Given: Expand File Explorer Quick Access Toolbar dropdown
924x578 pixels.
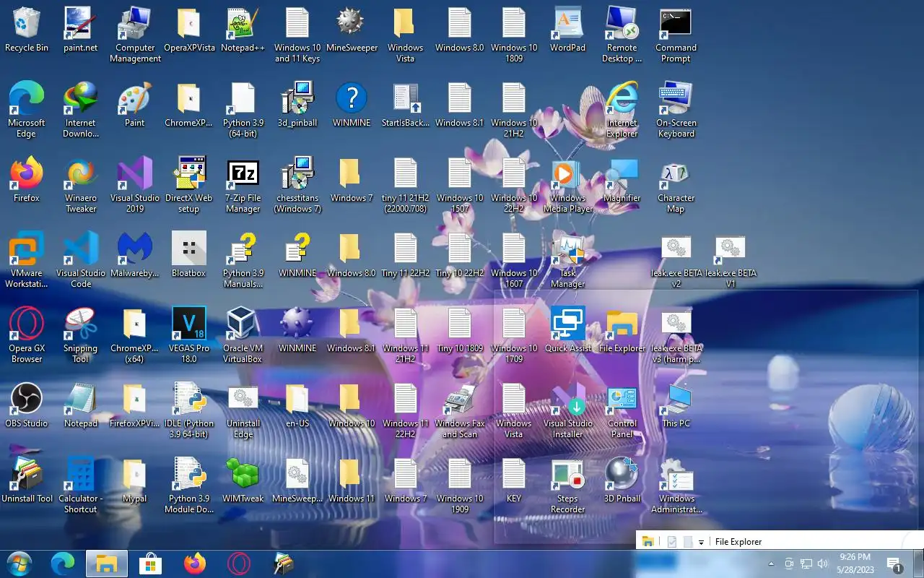Looking at the screenshot, I should pyautogui.click(x=701, y=542).
